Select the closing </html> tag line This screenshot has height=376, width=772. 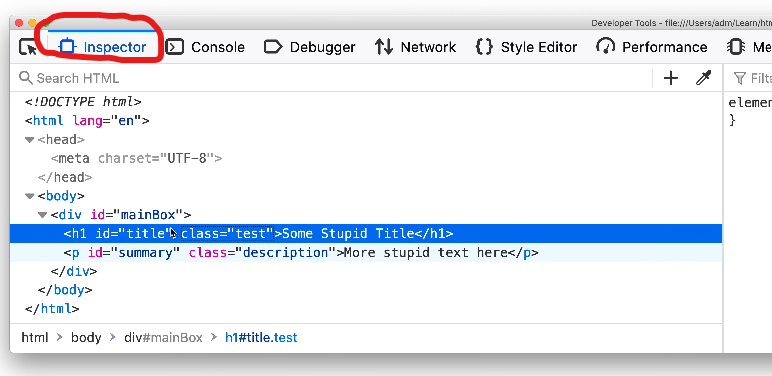(52, 309)
